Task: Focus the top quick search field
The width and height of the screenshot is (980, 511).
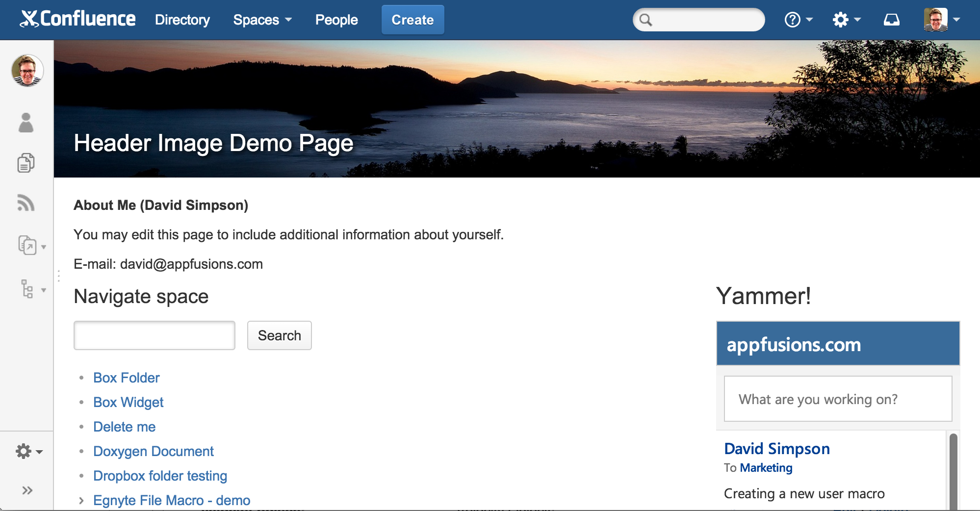Action: point(698,20)
